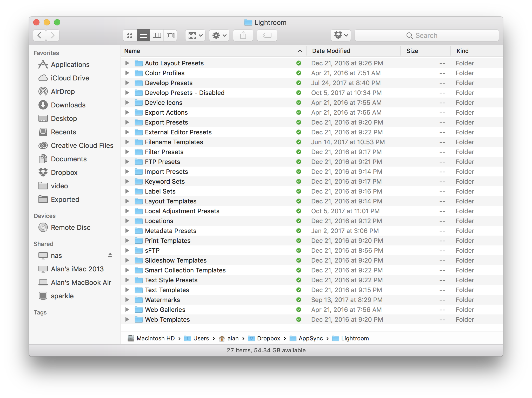Viewport: 532px width, 398px height.
Task: Expand the Local Adjustment Presets folder
Action: (x=127, y=211)
